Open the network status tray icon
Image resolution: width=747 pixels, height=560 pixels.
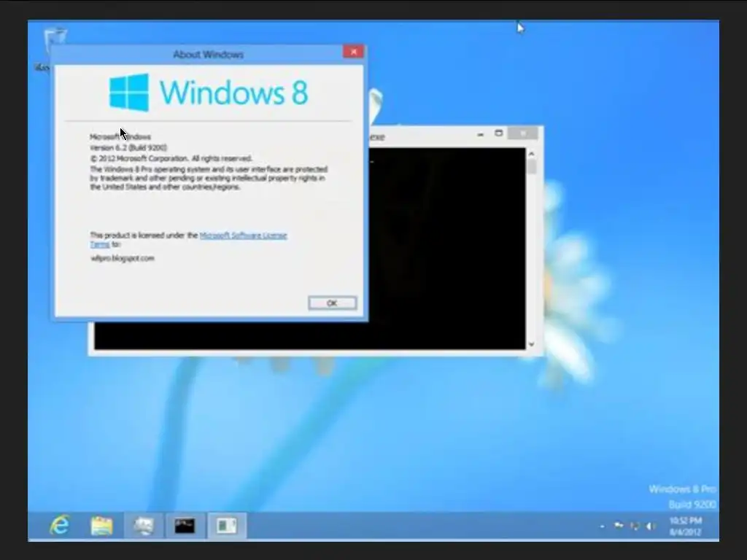(x=635, y=526)
